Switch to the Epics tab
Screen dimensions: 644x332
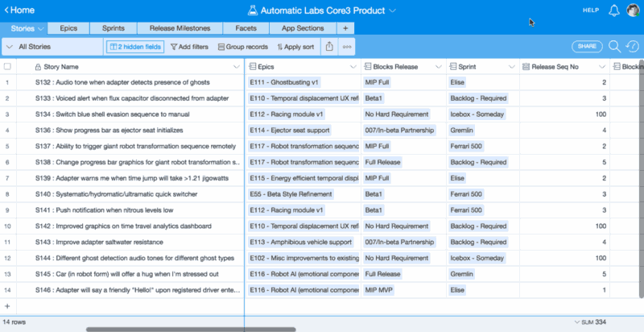tap(68, 28)
